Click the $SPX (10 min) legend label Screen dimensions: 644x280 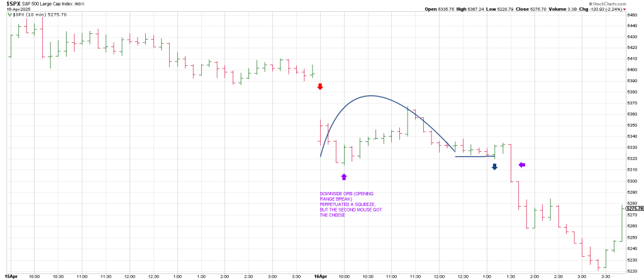tap(30, 15)
